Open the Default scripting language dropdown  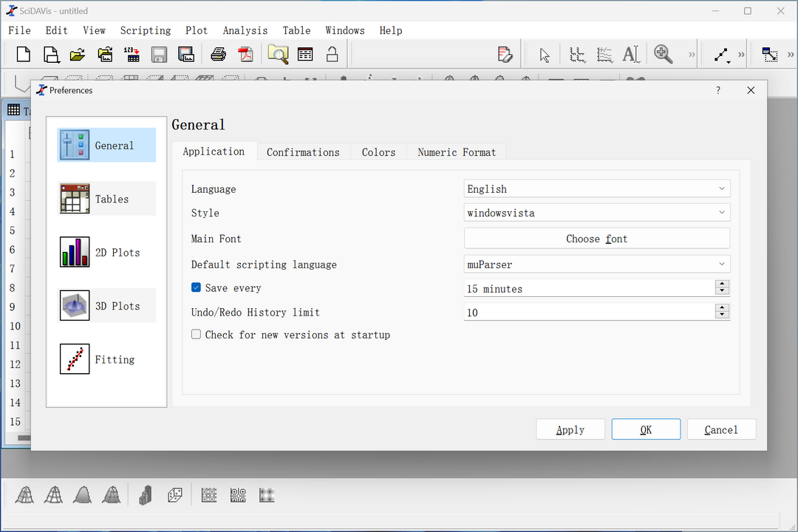[596, 265]
